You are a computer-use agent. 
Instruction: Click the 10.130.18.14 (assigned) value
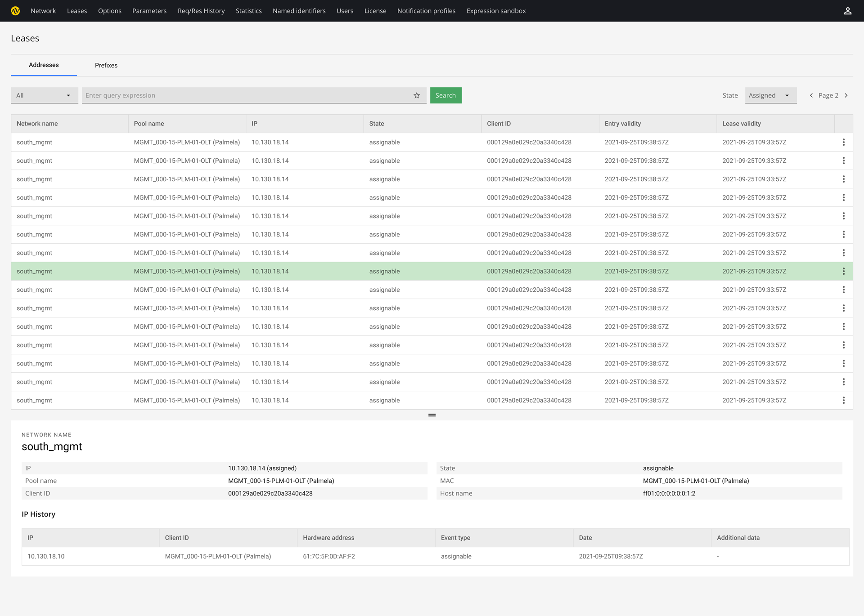262,468
